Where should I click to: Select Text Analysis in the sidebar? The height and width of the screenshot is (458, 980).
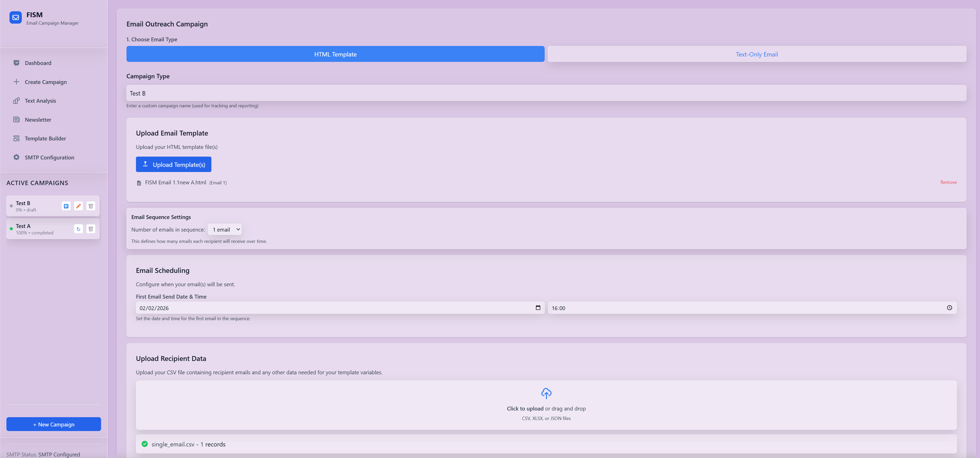click(40, 101)
